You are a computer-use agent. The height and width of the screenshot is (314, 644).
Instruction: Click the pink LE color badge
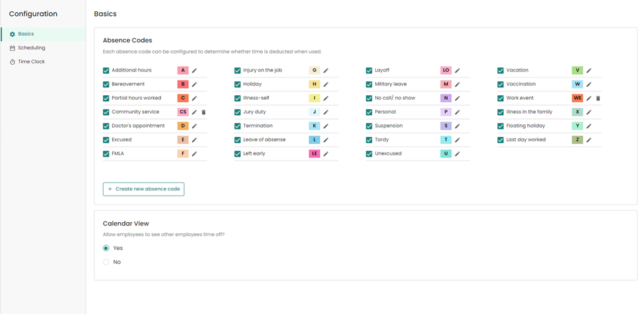[314, 154]
